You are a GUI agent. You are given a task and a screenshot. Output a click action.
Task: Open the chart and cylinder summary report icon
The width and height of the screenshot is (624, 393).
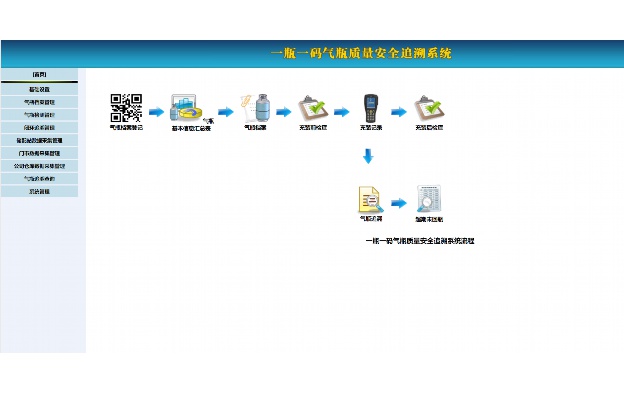point(186,108)
